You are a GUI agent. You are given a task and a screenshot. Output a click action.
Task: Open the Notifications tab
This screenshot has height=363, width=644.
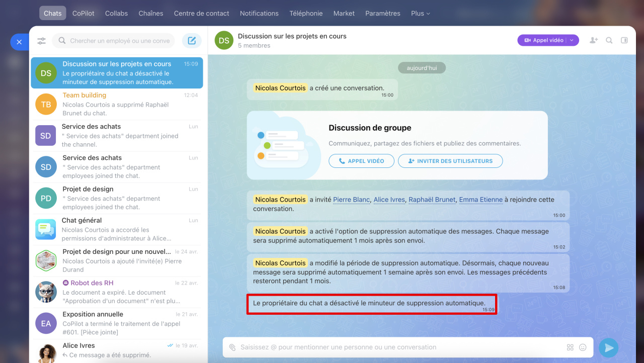point(259,14)
